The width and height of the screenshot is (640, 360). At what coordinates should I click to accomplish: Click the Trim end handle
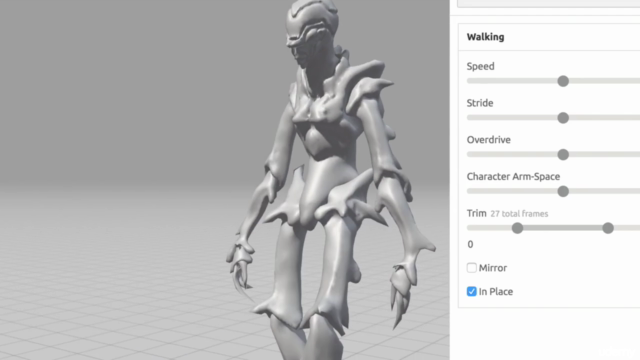point(608,228)
